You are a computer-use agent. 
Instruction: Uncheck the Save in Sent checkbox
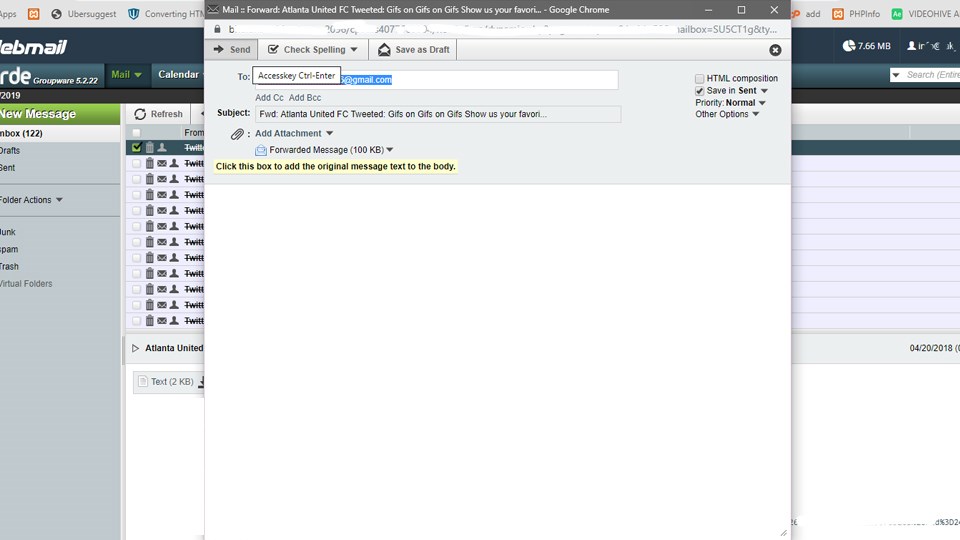pyautogui.click(x=700, y=91)
